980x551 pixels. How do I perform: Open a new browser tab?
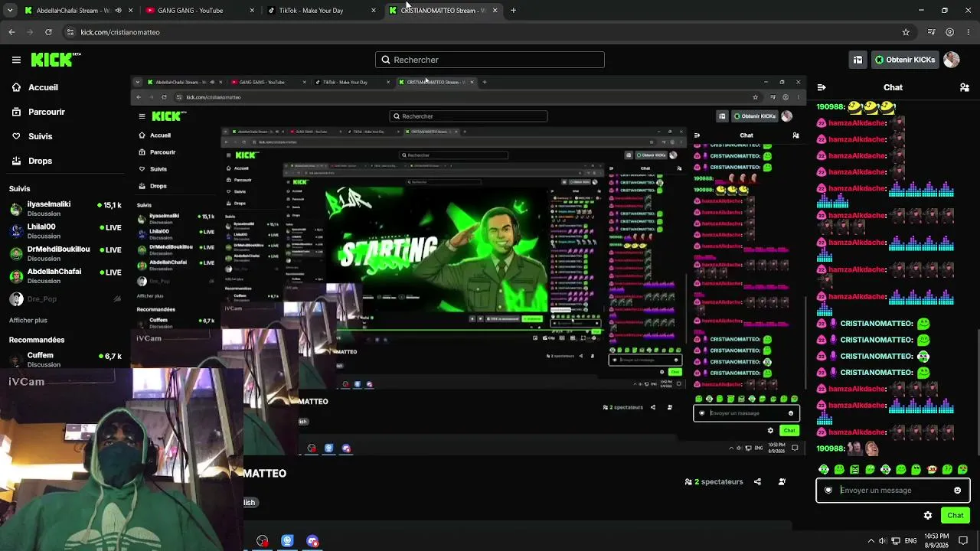[x=513, y=11]
